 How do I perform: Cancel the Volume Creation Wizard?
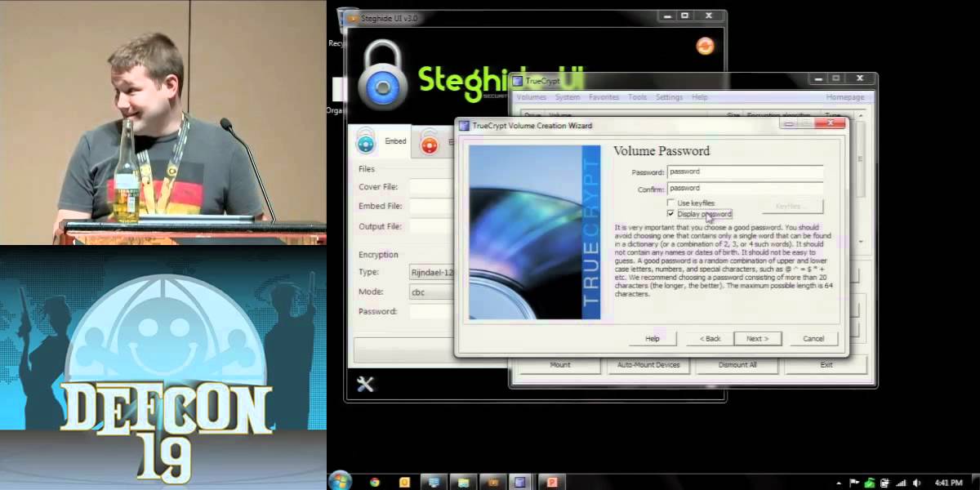coord(813,338)
